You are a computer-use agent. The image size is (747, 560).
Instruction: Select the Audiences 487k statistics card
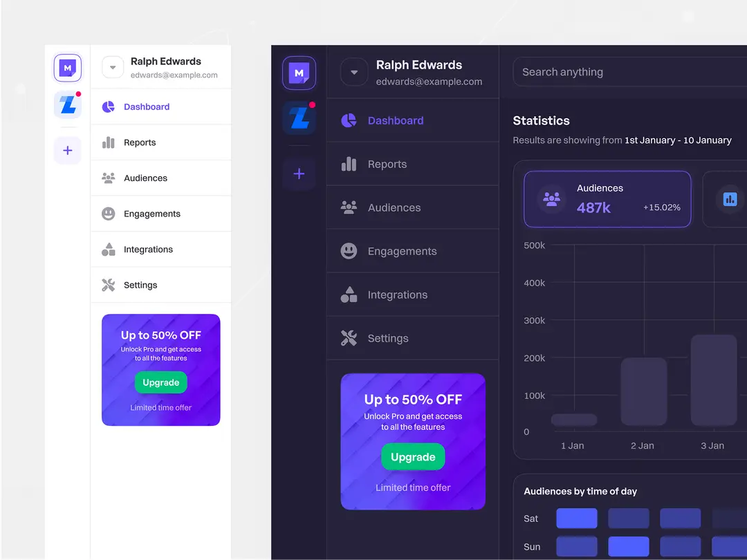(x=607, y=199)
